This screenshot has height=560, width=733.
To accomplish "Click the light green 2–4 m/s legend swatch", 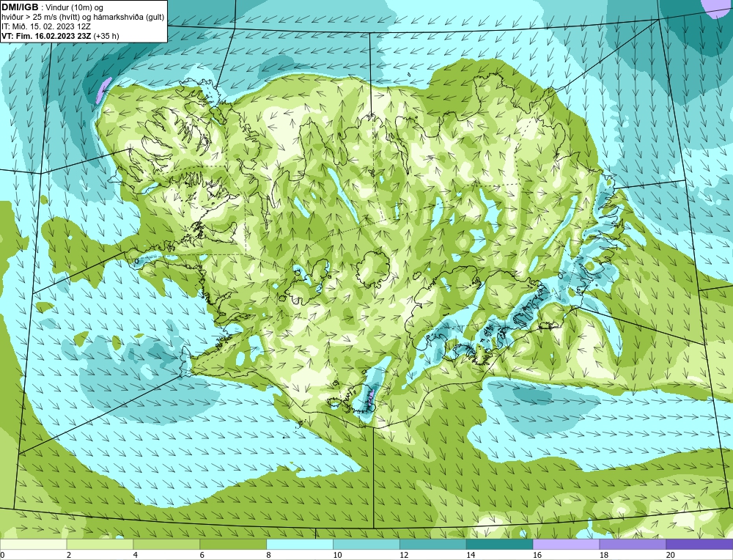I will (x=100, y=544).
